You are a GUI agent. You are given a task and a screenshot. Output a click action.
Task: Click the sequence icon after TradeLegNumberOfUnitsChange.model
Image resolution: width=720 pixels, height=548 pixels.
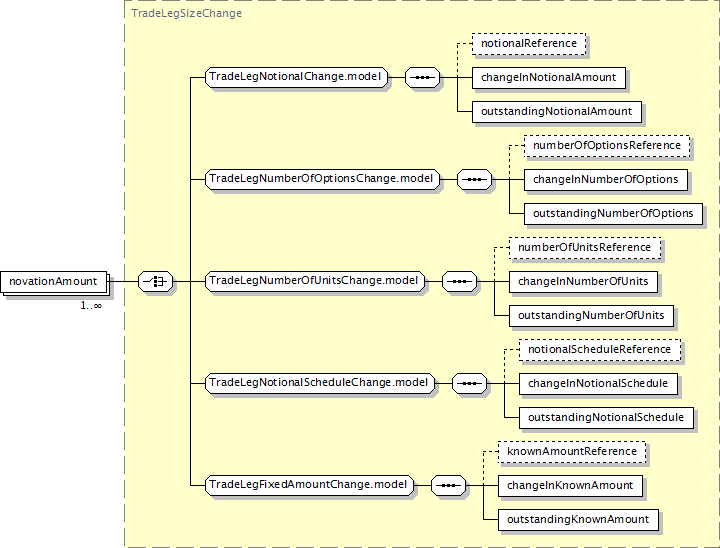[459, 282]
